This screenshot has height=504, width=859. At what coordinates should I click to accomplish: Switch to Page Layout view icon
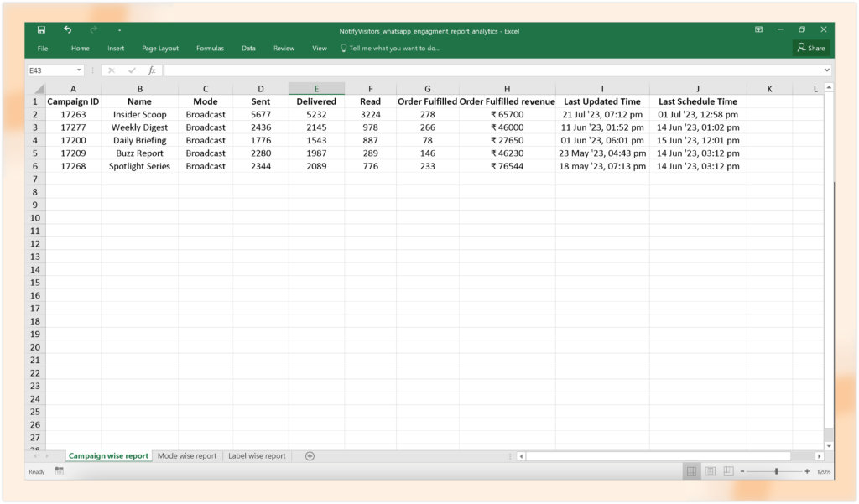click(x=710, y=472)
